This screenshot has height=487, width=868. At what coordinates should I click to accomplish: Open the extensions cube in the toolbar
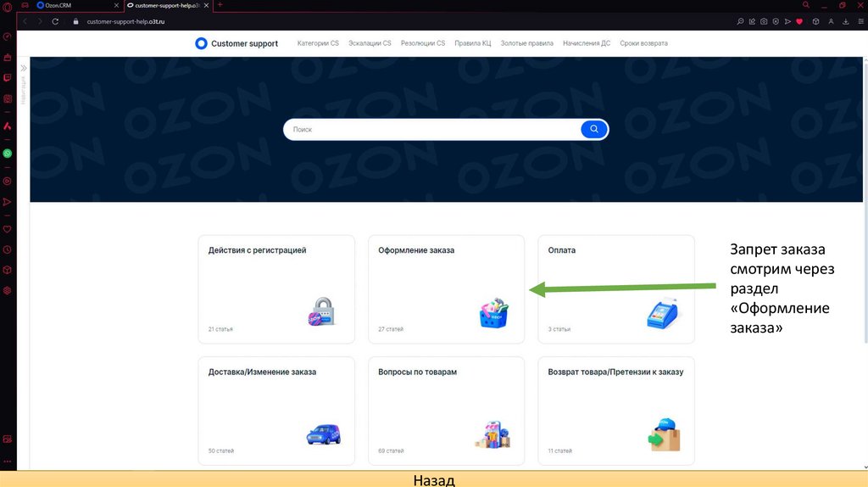coord(816,21)
